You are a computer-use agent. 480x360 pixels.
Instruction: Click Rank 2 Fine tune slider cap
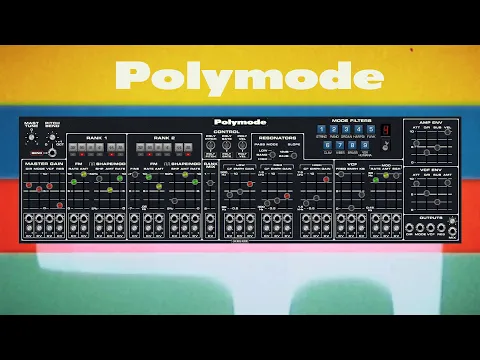pyautogui.click(x=135, y=174)
